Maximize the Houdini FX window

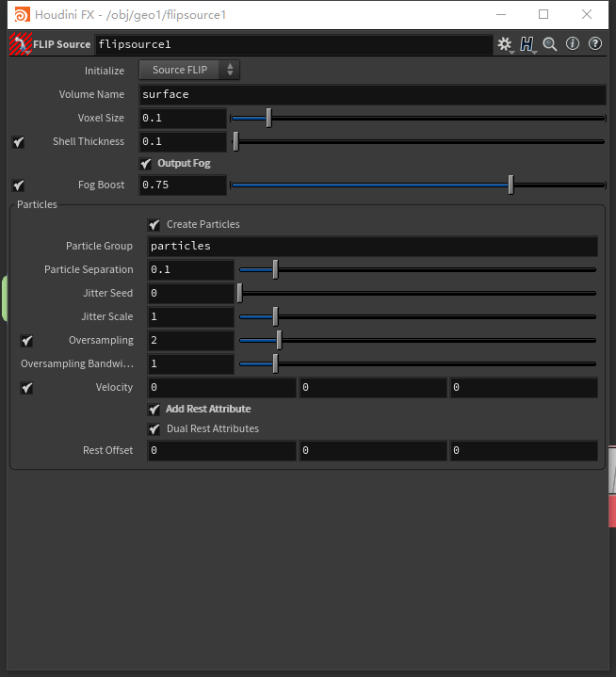[x=543, y=14]
